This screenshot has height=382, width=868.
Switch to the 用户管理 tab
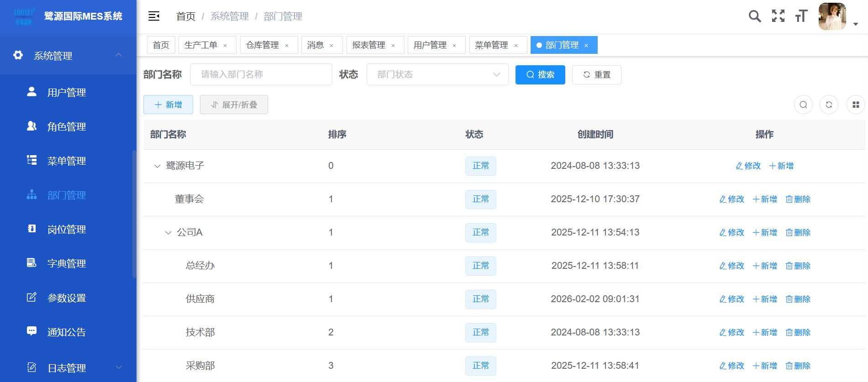430,45
